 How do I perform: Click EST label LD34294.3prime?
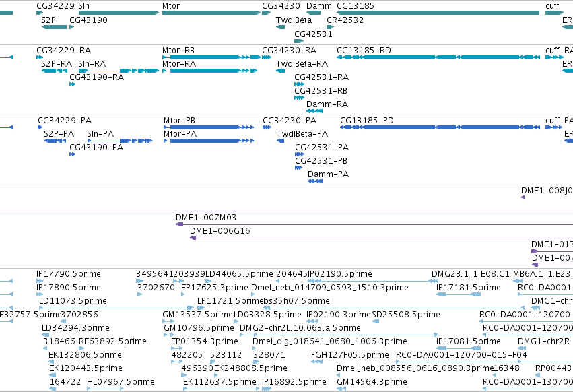click(75, 327)
